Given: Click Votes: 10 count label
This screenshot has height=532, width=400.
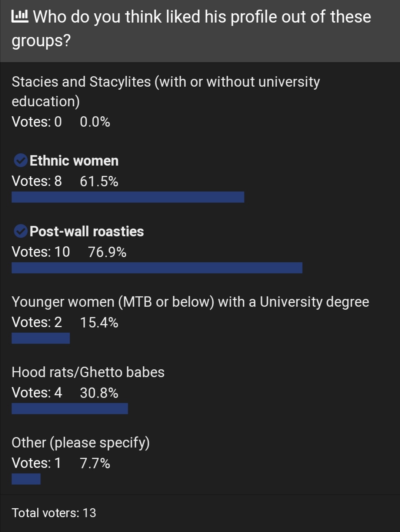Looking at the screenshot, I should (41, 252).
